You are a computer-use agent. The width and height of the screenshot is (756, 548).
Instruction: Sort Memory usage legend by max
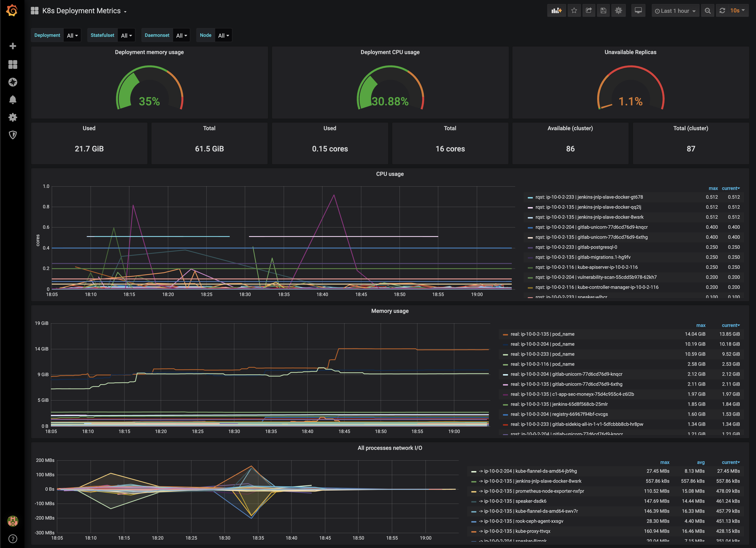701,325
